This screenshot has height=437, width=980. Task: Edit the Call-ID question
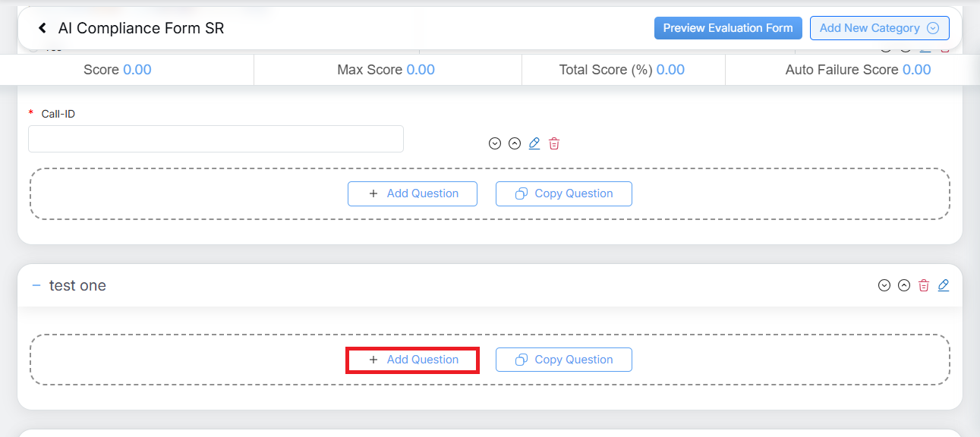pos(534,143)
